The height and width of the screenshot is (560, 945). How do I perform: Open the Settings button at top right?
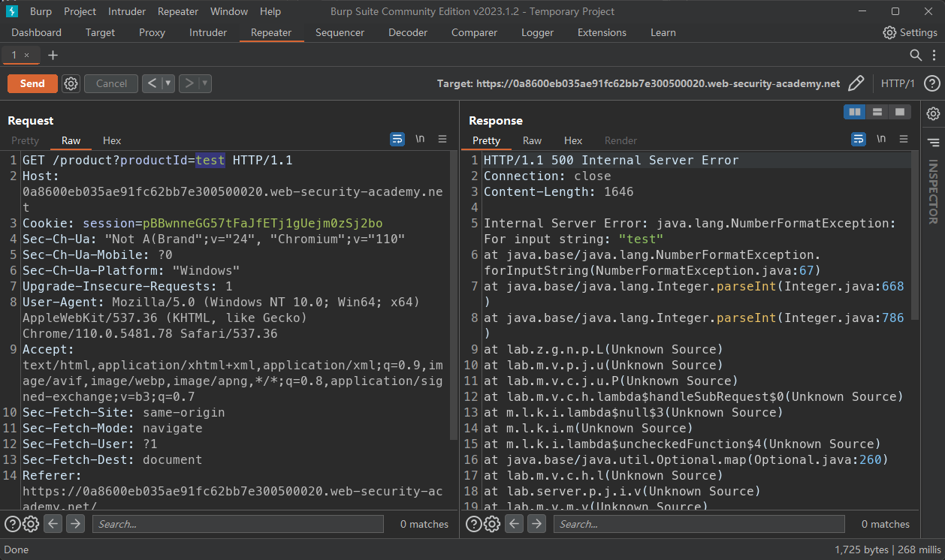[910, 32]
